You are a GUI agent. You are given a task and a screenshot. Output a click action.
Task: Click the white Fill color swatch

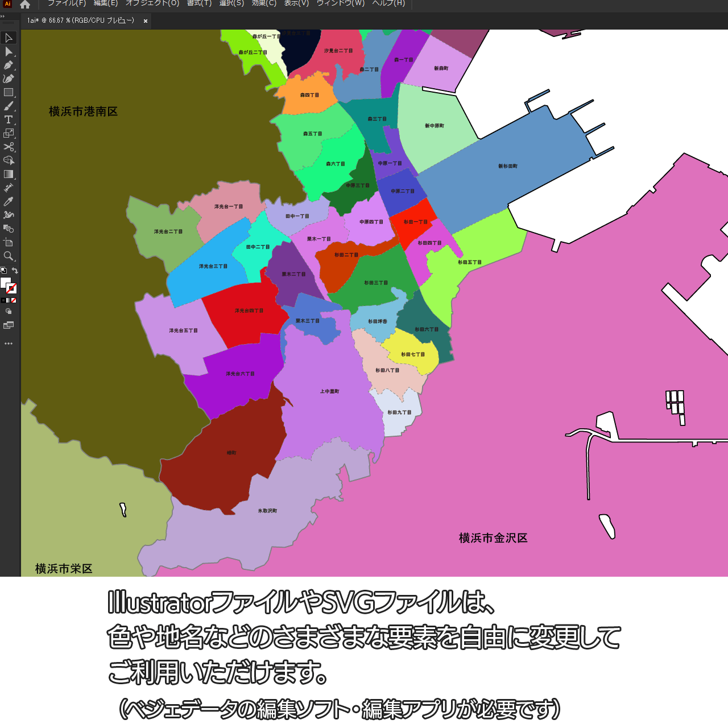click(x=6, y=283)
